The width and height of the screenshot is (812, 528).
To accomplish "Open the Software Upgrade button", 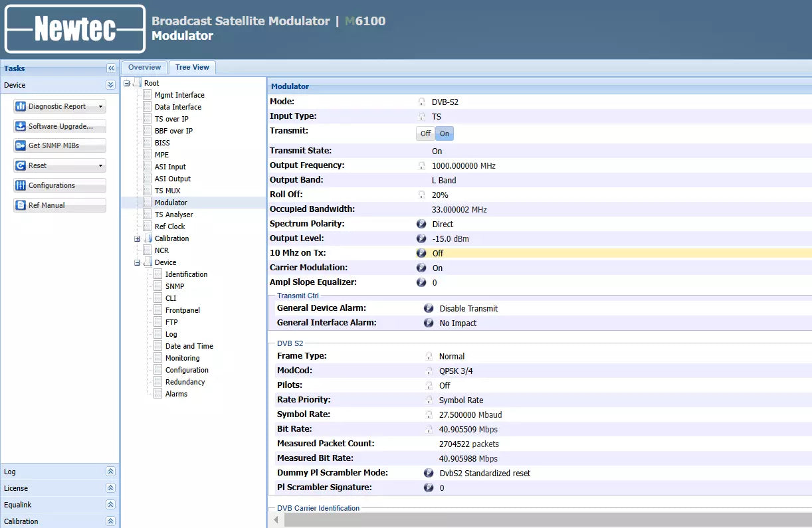I will pyautogui.click(x=60, y=126).
